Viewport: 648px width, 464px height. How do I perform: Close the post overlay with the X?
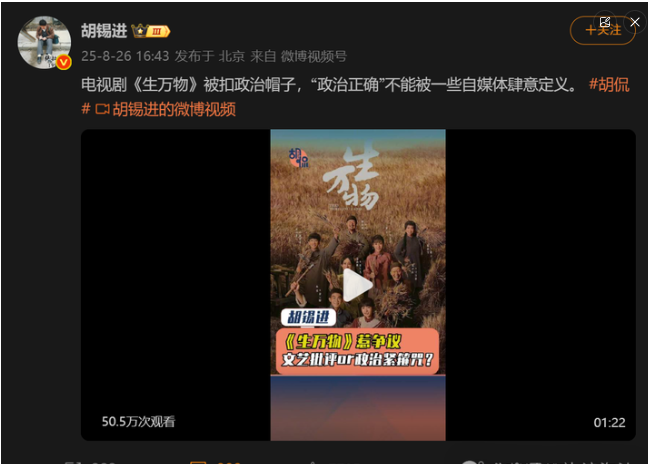[x=635, y=22]
